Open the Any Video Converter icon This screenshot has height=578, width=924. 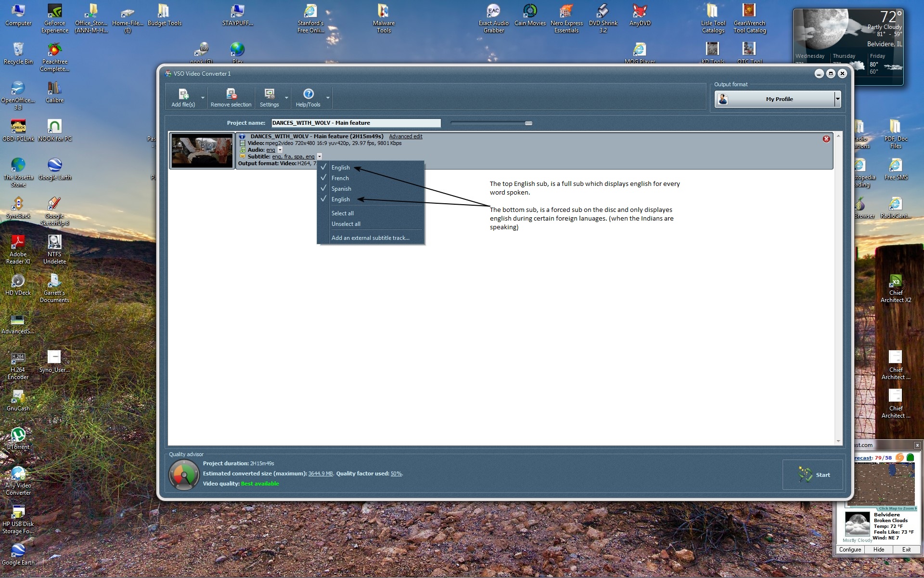[18, 481]
